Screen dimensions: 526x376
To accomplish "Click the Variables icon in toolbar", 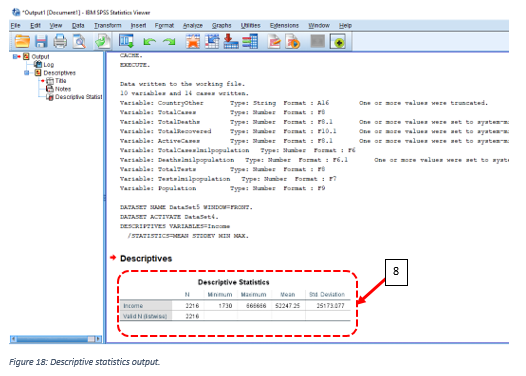I will 250,42.
